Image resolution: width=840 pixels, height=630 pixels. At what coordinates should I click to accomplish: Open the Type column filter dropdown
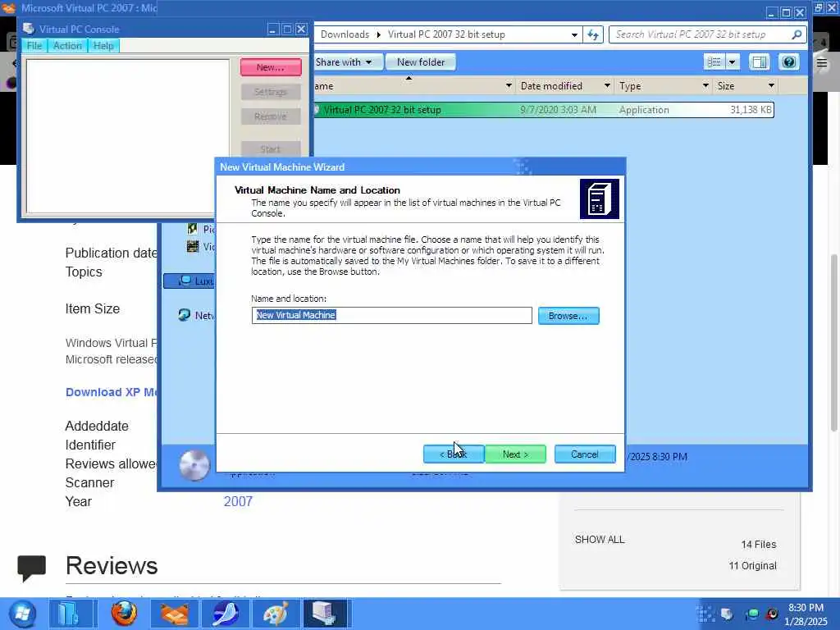705,85
